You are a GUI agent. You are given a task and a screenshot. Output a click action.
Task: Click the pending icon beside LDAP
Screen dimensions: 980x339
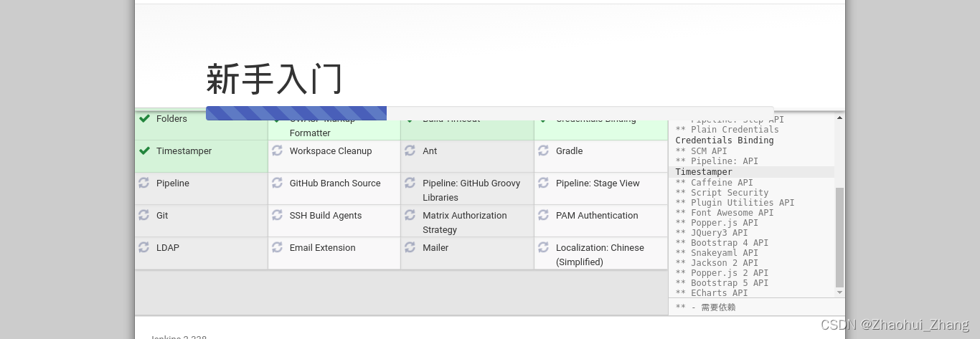click(144, 248)
